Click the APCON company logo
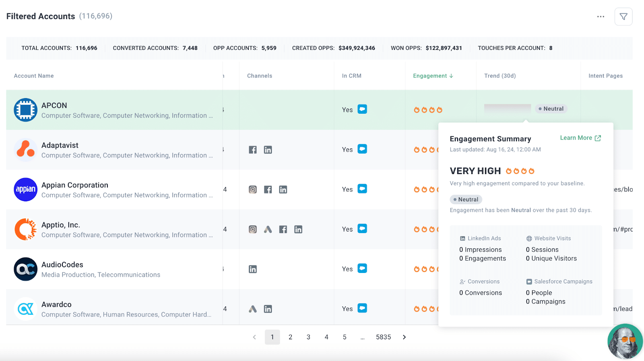 point(26,110)
